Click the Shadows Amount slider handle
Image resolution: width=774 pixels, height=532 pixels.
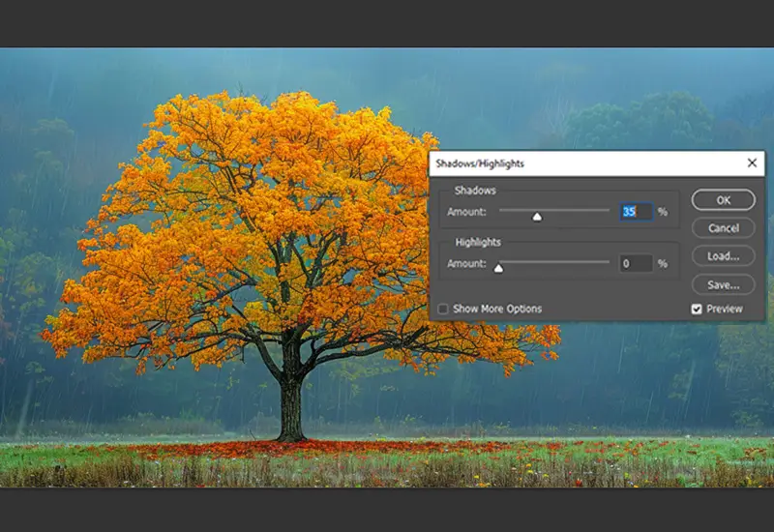[537, 216]
